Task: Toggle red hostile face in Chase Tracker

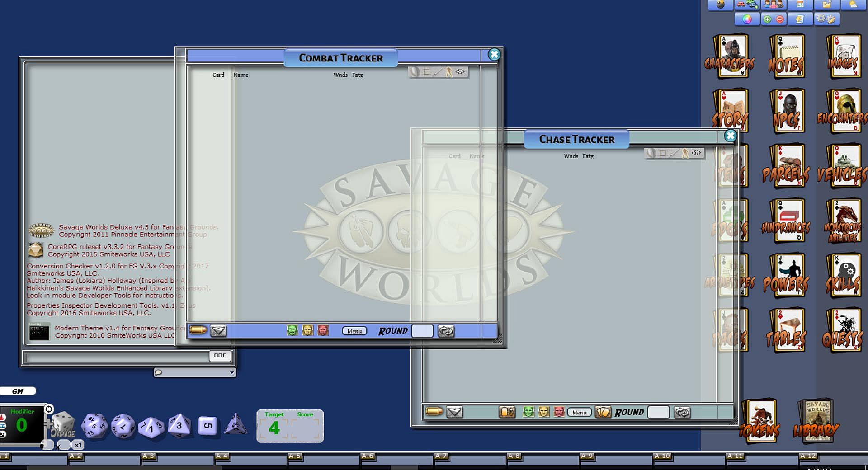Action: (x=559, y=412)
